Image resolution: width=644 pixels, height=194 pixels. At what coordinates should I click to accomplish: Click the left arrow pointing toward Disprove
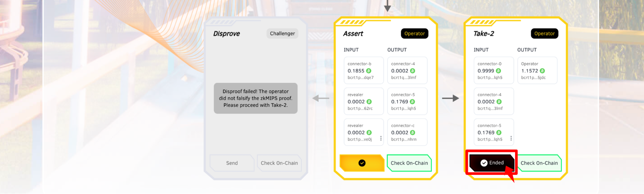coord(321,98)
